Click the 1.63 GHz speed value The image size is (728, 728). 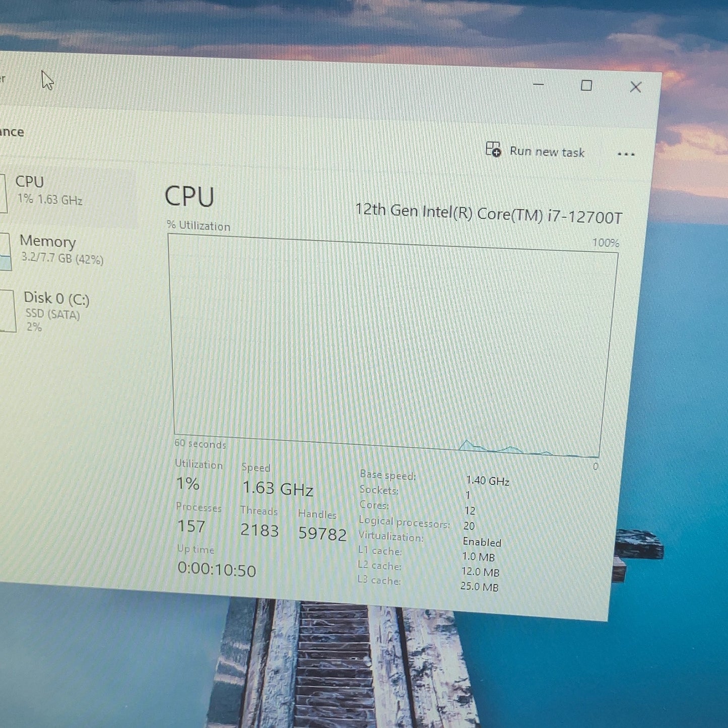(278, 488)
